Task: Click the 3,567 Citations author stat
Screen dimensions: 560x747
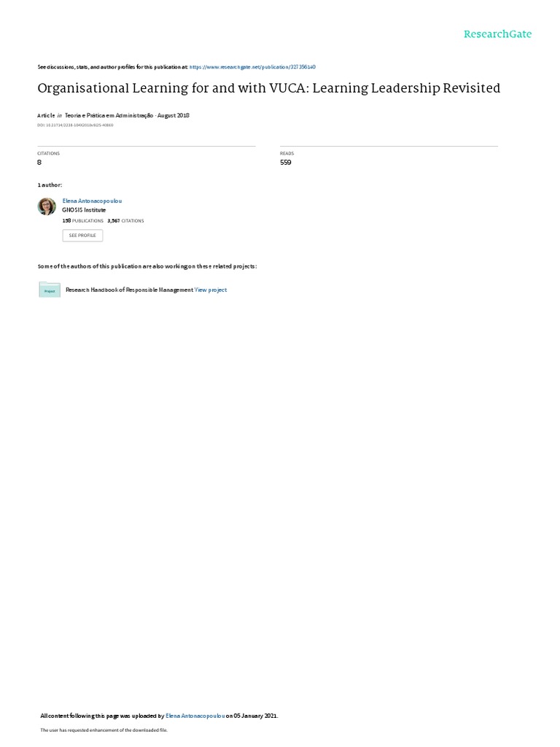Action: (125, 221)
